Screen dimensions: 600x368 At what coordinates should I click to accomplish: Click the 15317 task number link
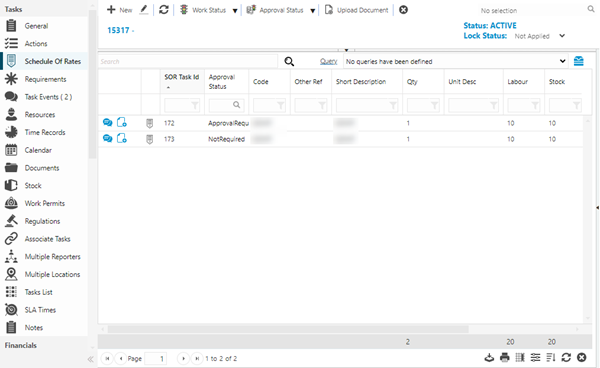pos(118,30)
